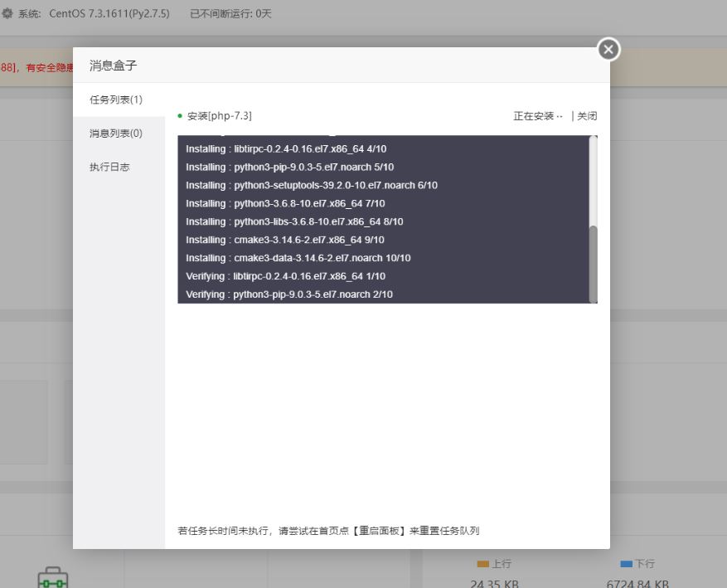Select the 安装[php-7.3] task title
This screenshot has height=588, width=727.
point(219,116)
